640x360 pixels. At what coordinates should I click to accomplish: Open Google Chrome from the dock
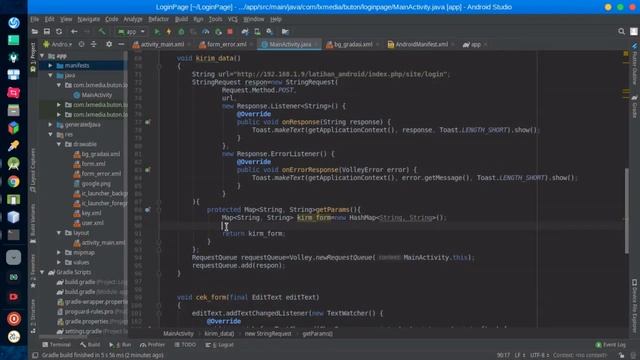click(13, 181)
